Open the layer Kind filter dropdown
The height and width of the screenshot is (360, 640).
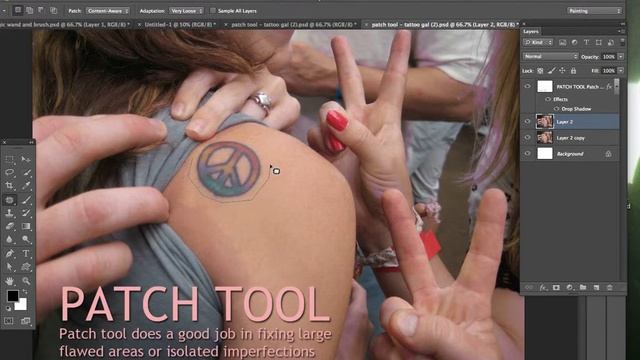click(x=538, y=42)
